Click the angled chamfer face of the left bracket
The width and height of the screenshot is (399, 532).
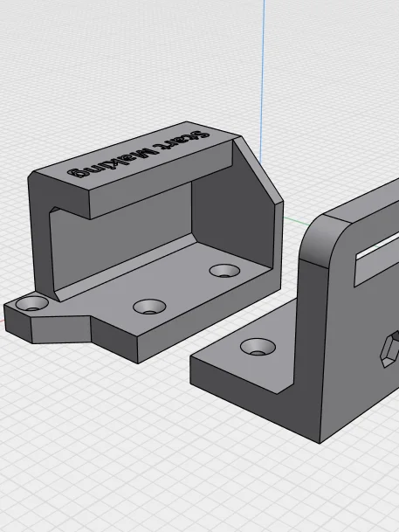coord(258,169)
